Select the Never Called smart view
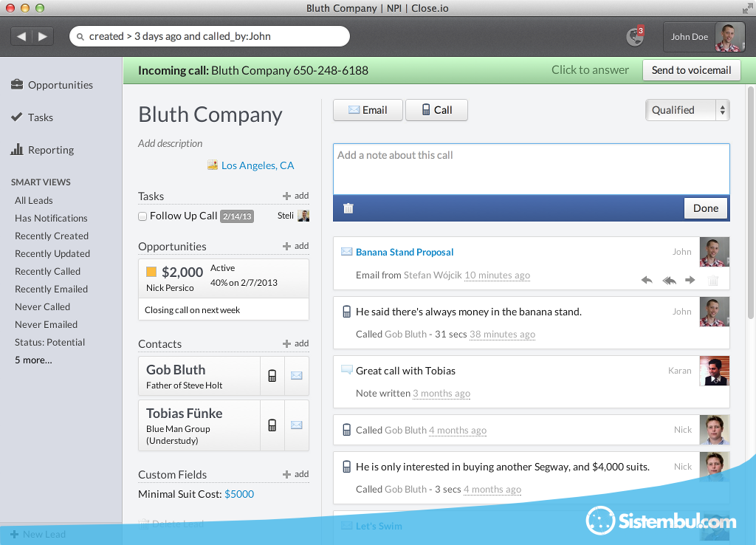This screenshot has height=545, width=756. coord(42,306)
